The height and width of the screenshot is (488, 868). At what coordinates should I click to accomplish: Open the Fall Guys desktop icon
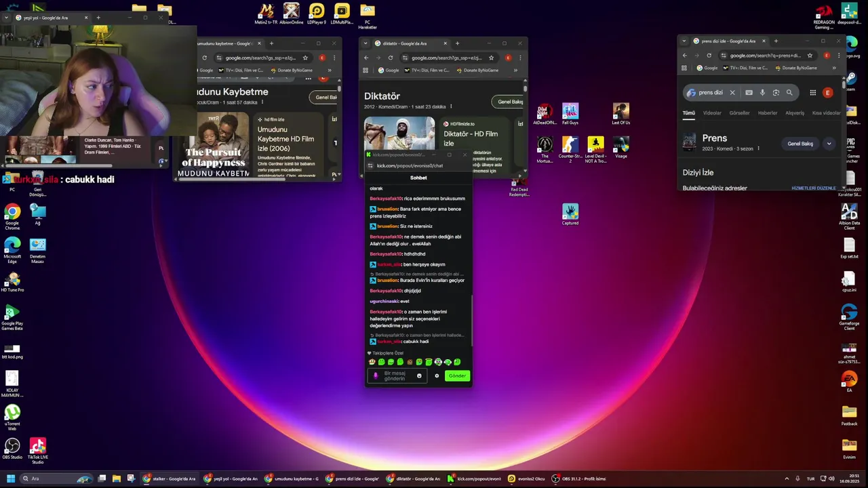[570, 114]
